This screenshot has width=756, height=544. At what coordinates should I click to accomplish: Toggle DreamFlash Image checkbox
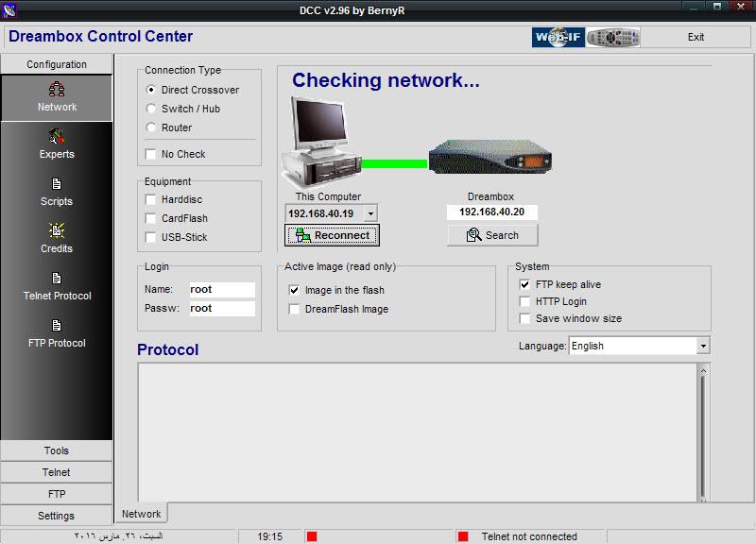[294, 309]
